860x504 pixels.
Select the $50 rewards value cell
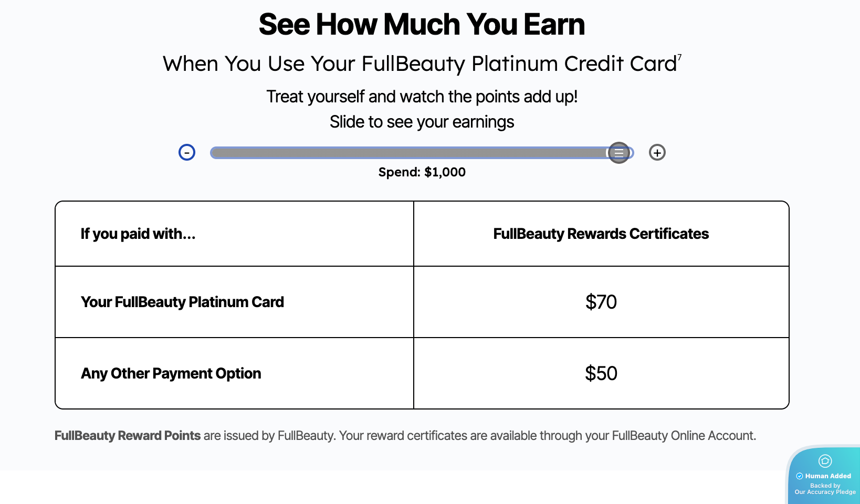click(x=601, y=373)
